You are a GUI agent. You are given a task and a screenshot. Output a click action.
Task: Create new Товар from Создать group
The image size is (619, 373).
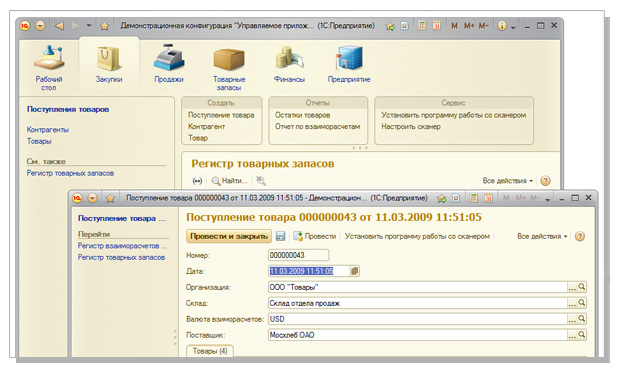[198, 138]
